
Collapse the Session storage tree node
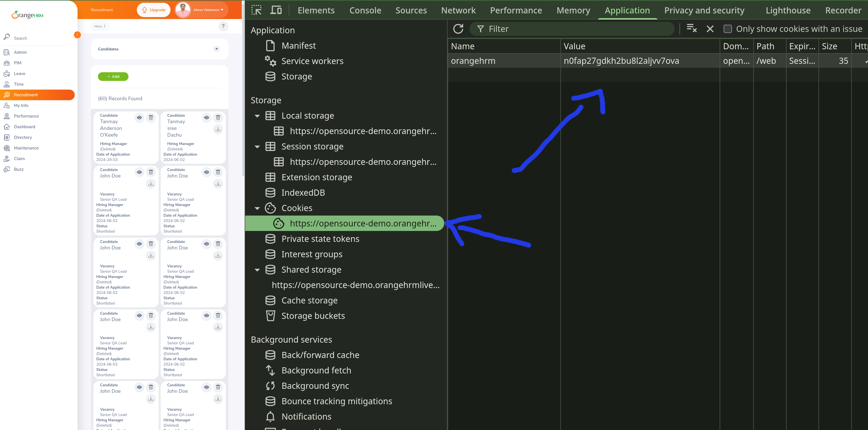[x=257, y=147]
